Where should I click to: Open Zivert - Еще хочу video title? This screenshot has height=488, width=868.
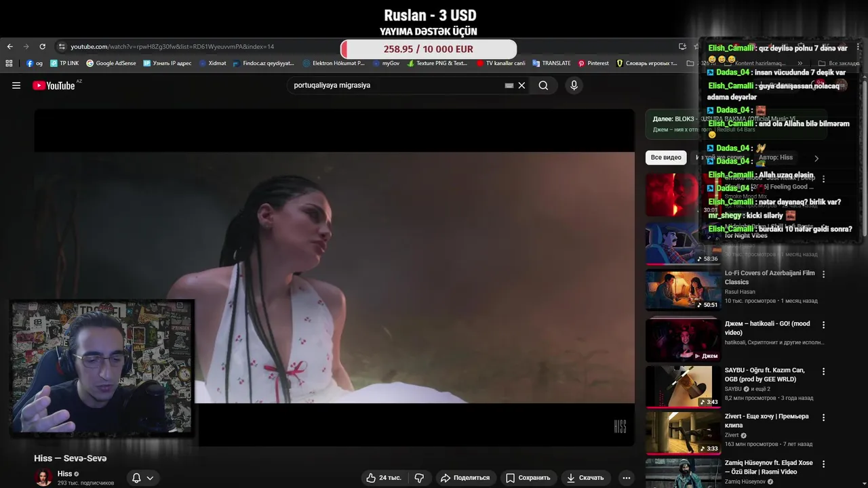pyautogui.click(x=766, y=421)
